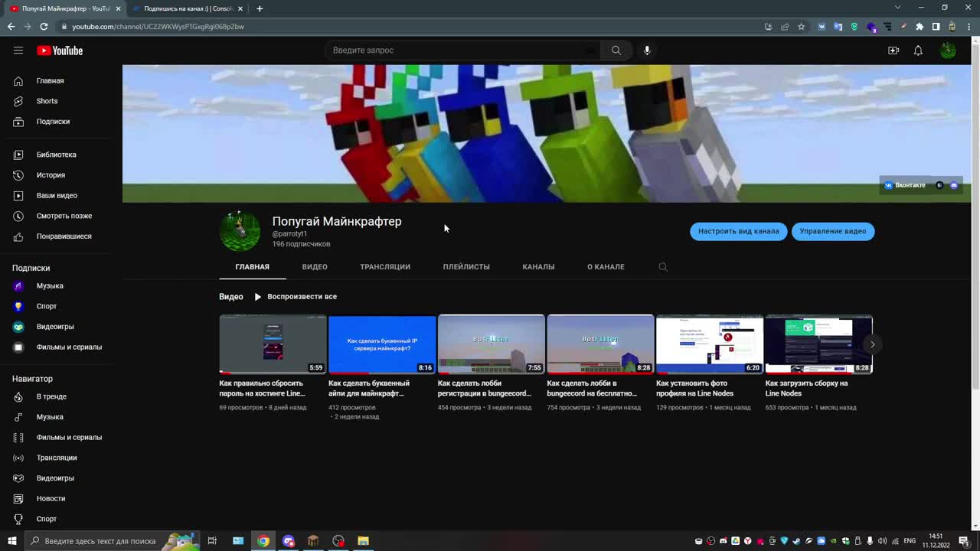Click Настроить вид канала button
This screenshot has height=551, width=980.
pyautogui.click(x=739, y=231)
